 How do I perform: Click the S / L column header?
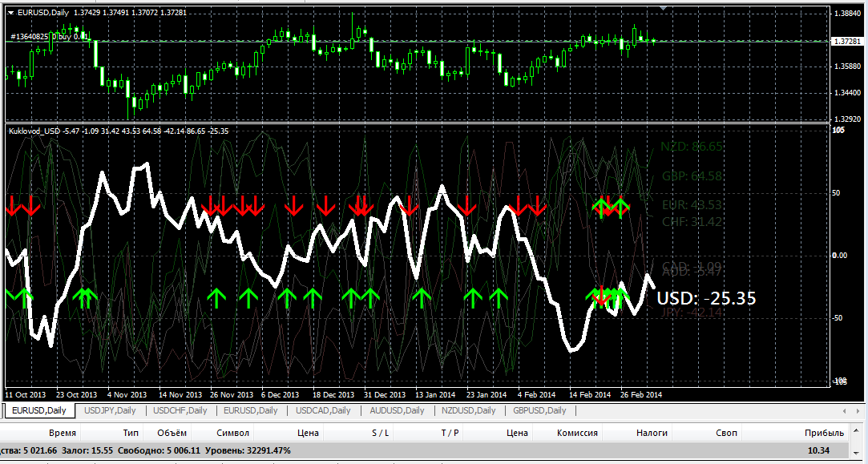[380, 433]
